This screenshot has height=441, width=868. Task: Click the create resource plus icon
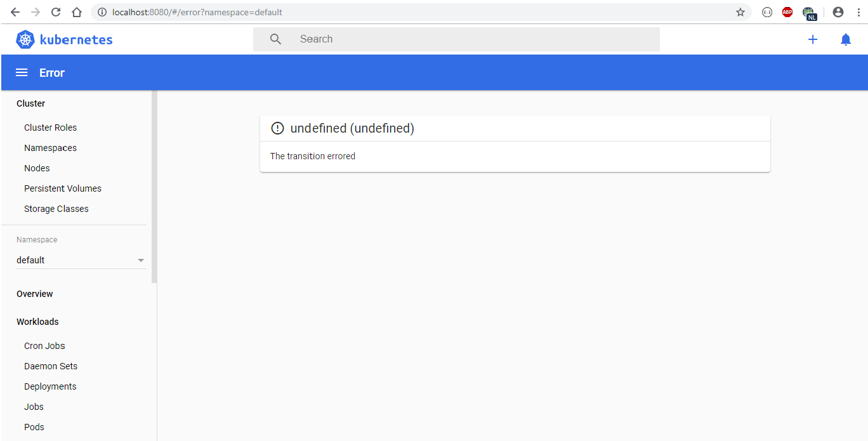[x=813, y=39]
